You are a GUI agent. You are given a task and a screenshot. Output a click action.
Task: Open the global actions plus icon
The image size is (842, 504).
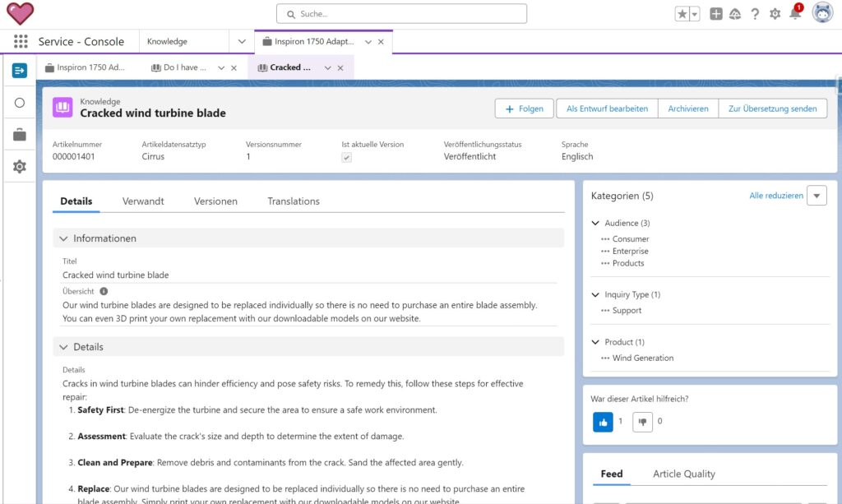tap(716, 14)
